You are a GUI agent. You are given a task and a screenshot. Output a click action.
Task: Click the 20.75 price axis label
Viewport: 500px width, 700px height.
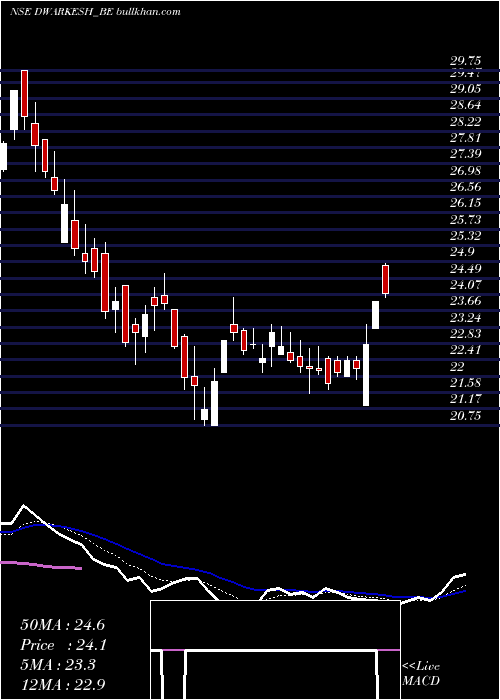click(466, 416)
